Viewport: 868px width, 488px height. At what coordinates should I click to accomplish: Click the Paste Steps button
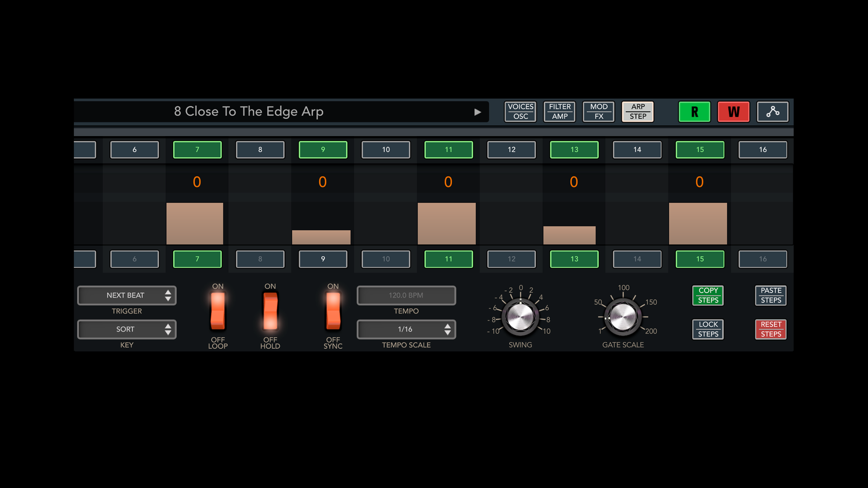[x=771, y=295]
